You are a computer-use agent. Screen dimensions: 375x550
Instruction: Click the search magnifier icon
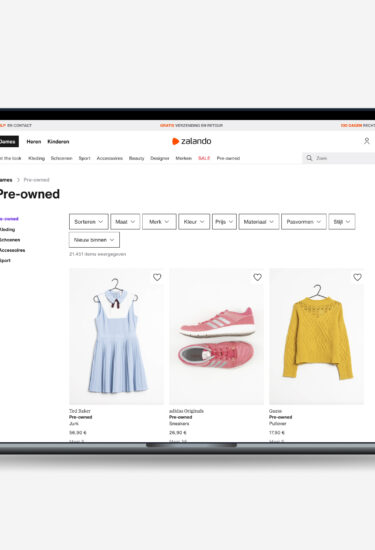(309, 158)
